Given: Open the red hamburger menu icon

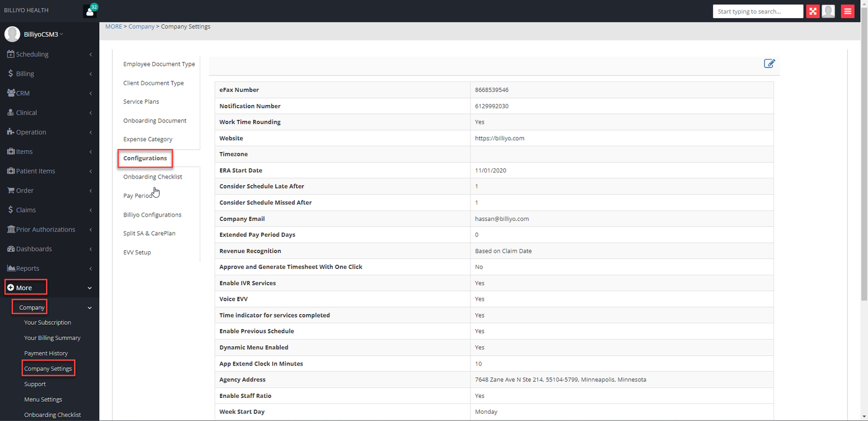Looking at the screenshot, I should (848, 12).
